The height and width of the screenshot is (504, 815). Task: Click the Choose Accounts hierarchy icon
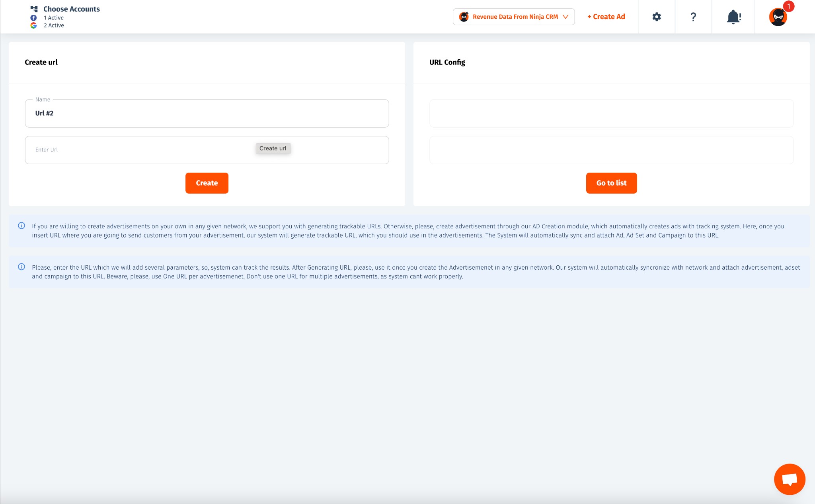coord(34,9)
